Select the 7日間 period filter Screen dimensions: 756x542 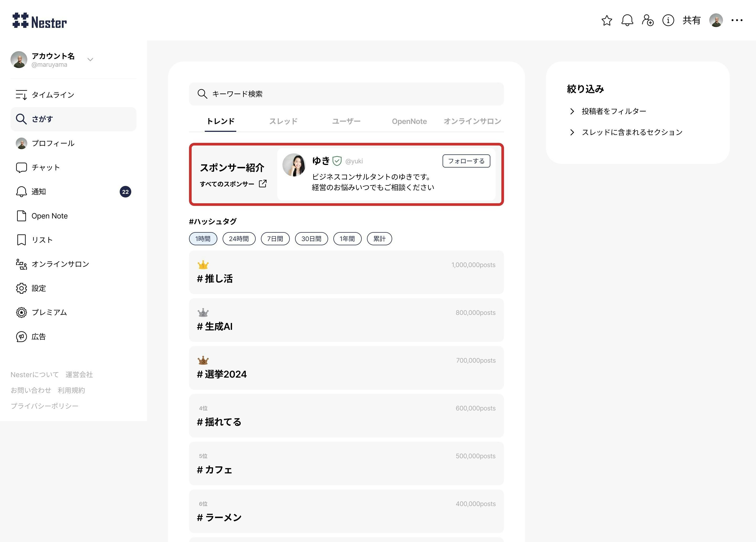[275, 239]
